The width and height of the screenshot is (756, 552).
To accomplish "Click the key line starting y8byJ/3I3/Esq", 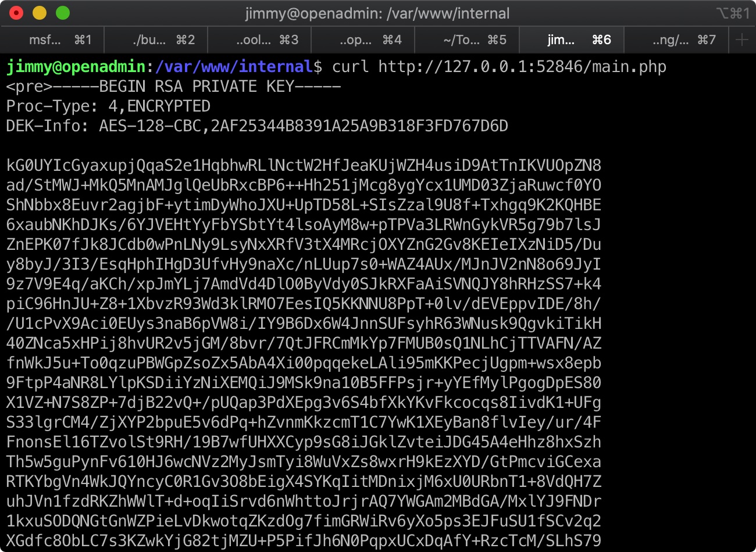I will click(304, 264).
